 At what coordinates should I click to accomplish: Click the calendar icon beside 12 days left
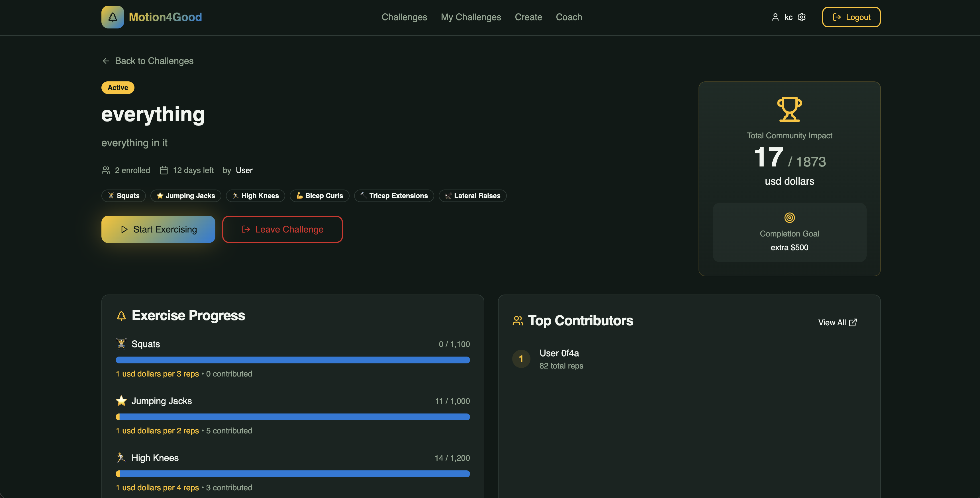[164, 170]
